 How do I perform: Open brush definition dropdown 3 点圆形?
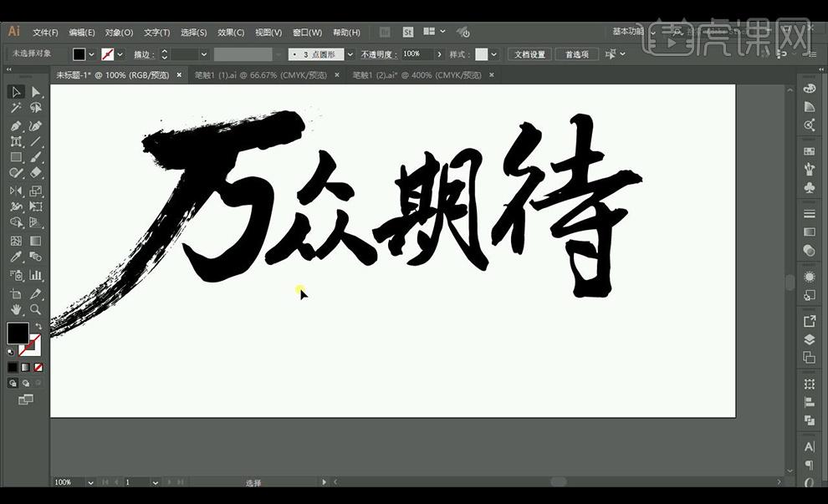(350, 54)
